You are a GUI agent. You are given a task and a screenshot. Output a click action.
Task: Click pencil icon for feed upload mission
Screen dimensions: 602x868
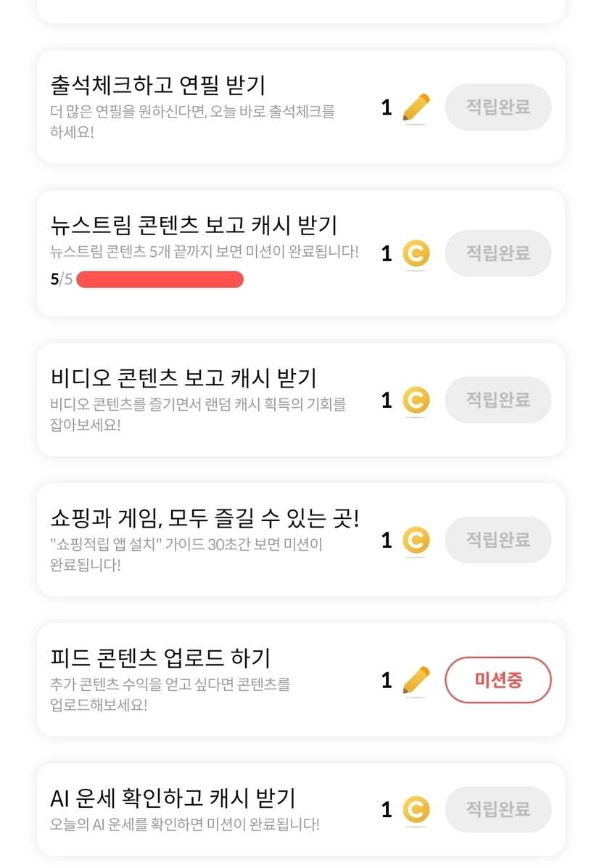click(416, 680)
